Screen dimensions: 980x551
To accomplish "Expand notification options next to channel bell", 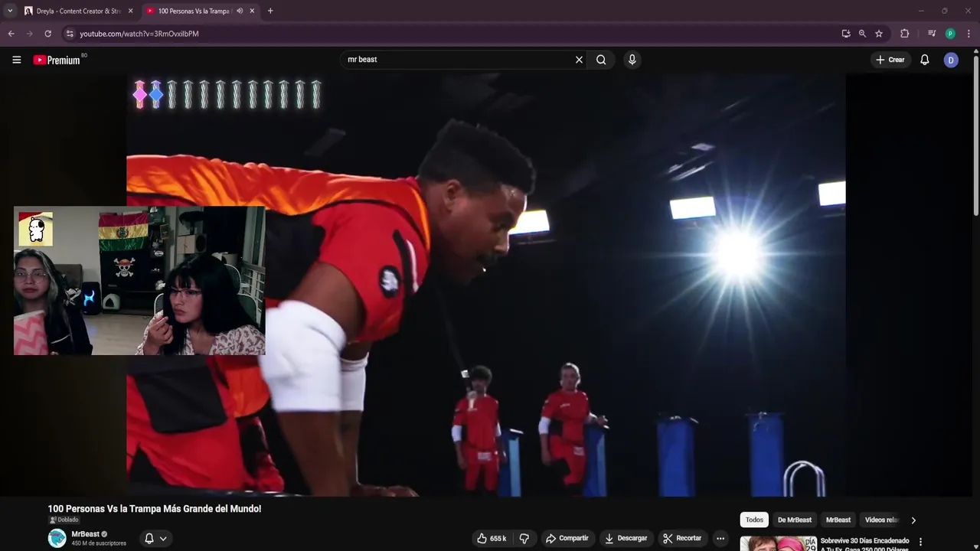I will [x=163, y=539].
